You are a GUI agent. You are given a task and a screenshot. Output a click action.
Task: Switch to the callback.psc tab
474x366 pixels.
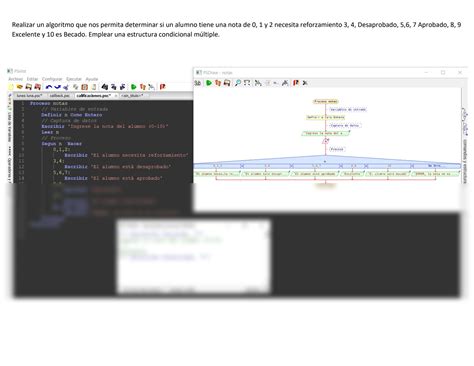pos(60,96)
